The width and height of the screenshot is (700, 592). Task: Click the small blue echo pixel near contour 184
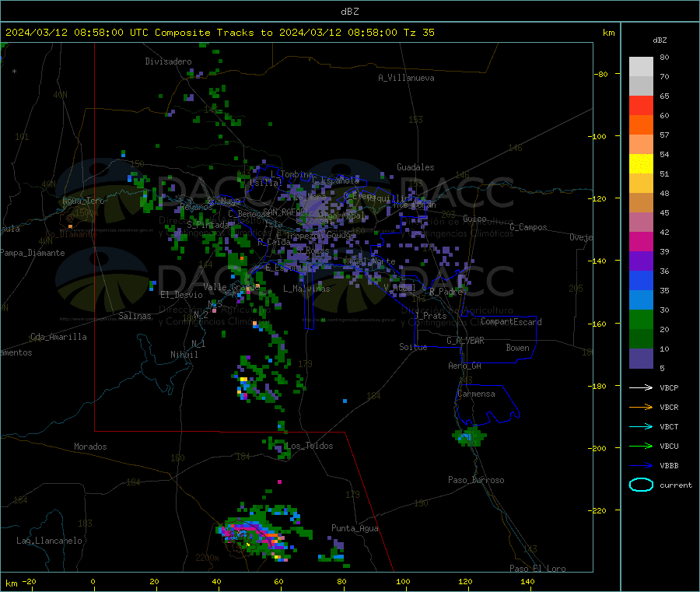345,401
